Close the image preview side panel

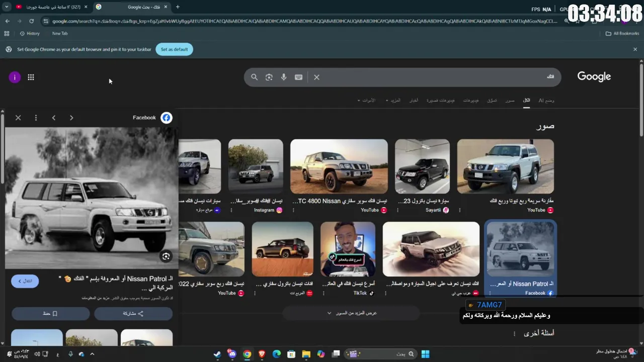coord(18,118)
